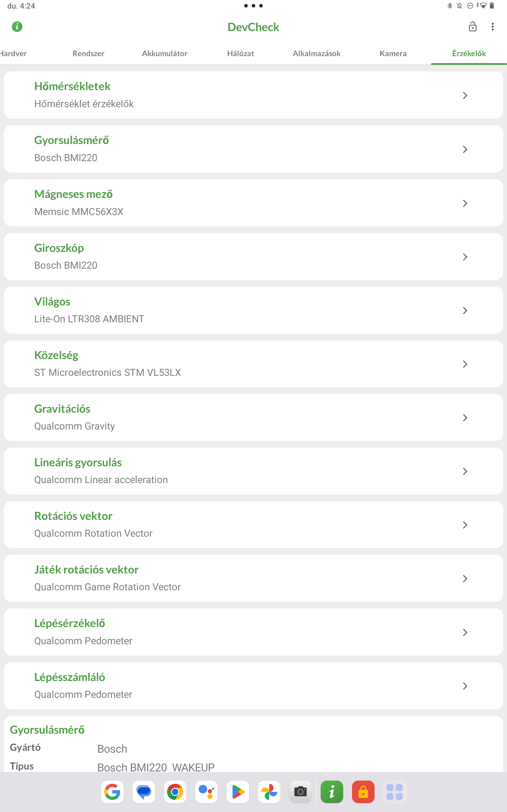
Task: Expand the Mágneses mező chevron arrow
Action: [465, 203]
